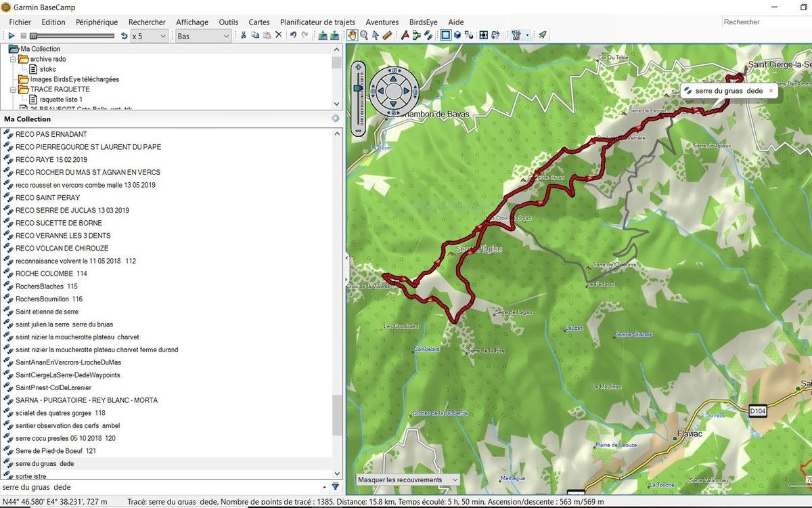The image size is (812, 508).
Task: Open the Fichier menu
Action: pos(20,22)
